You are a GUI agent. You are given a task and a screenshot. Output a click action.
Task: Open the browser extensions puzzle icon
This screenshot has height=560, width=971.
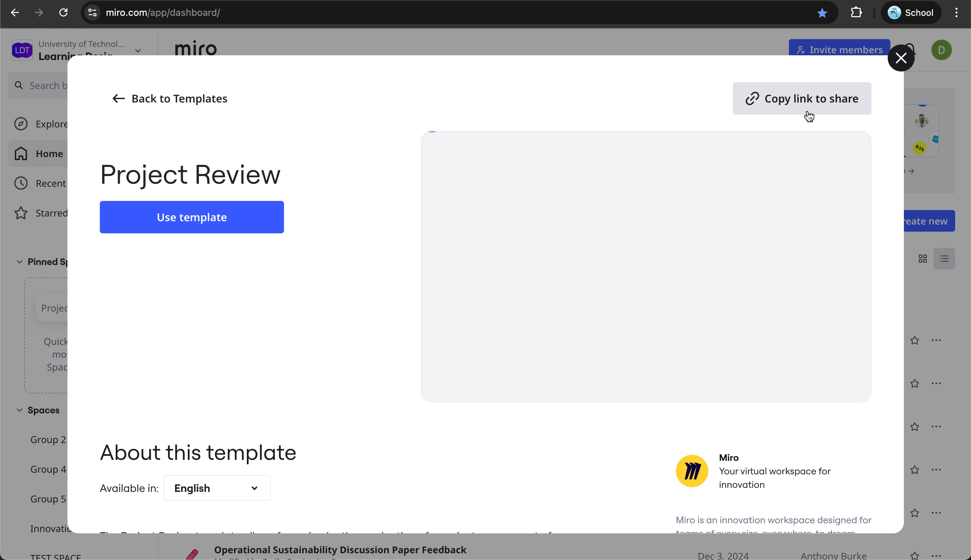(x=856, y=13)
